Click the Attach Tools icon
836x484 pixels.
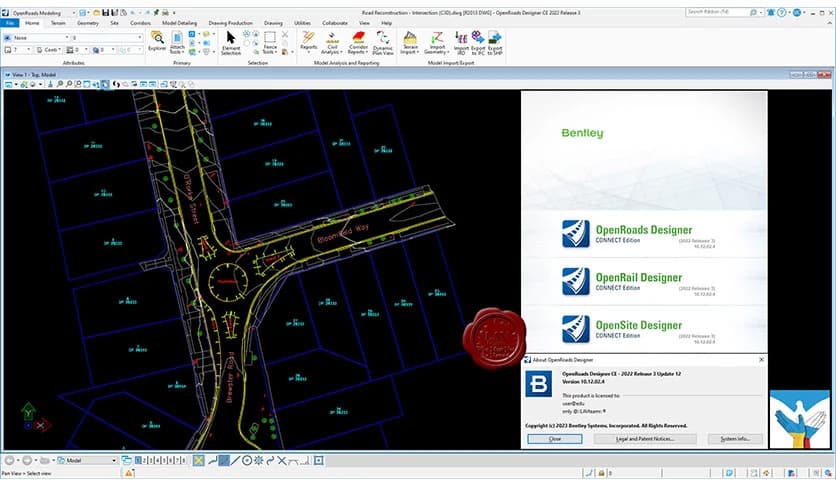tap(177, 40)
